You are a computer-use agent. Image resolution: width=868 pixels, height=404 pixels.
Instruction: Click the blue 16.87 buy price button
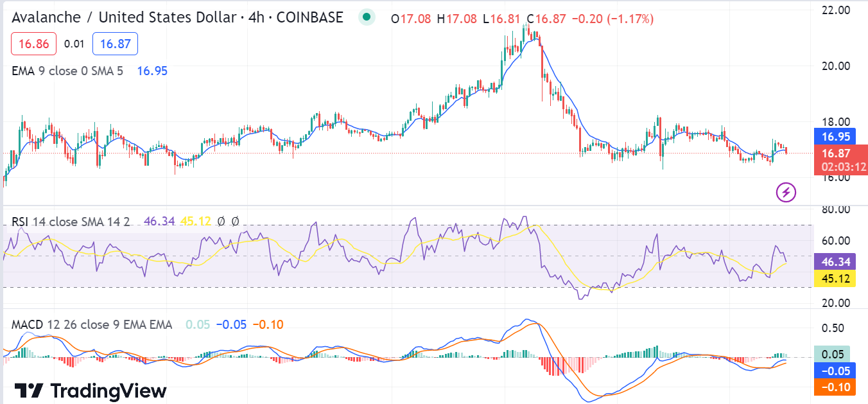tap(115, 44)
